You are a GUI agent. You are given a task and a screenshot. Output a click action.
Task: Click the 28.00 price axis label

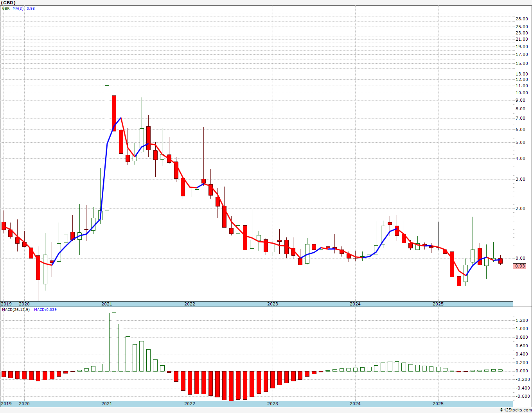coord(521,19)
